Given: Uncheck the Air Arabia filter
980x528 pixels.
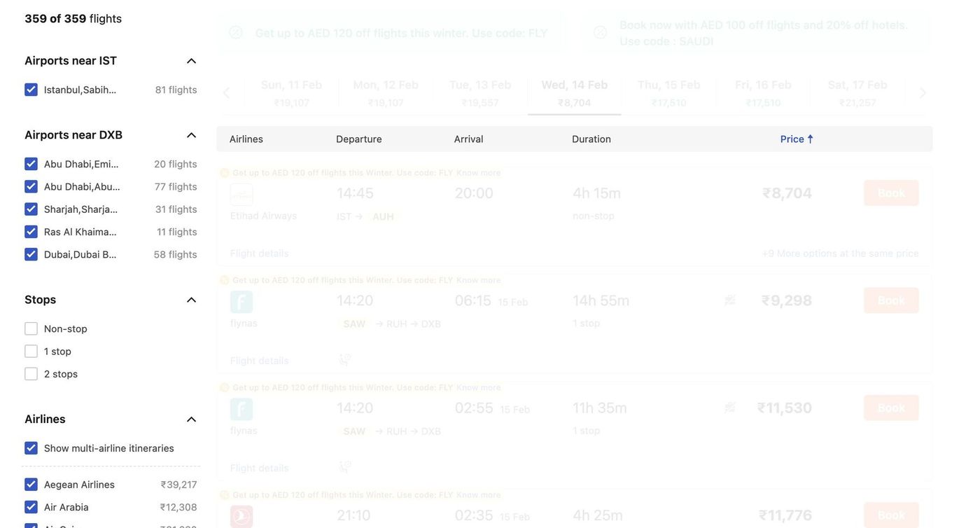Looking at the screenshot, I should tap(31, 507).
